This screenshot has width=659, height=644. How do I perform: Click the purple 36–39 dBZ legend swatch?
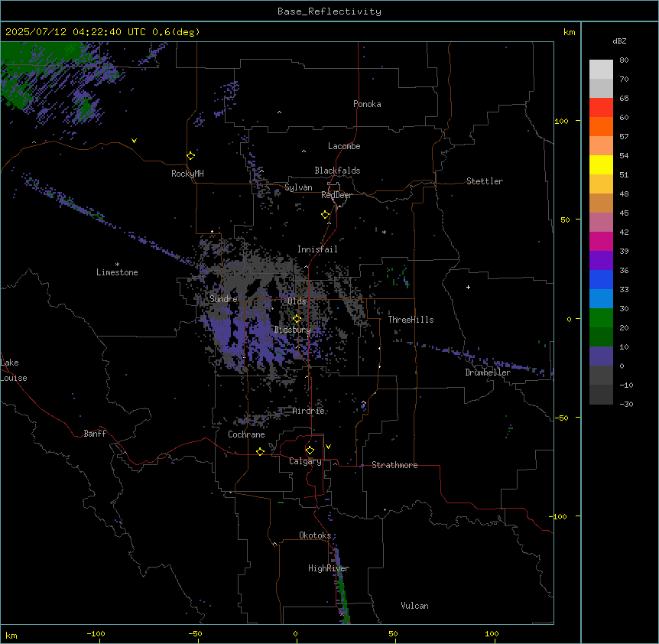(601, 261)
